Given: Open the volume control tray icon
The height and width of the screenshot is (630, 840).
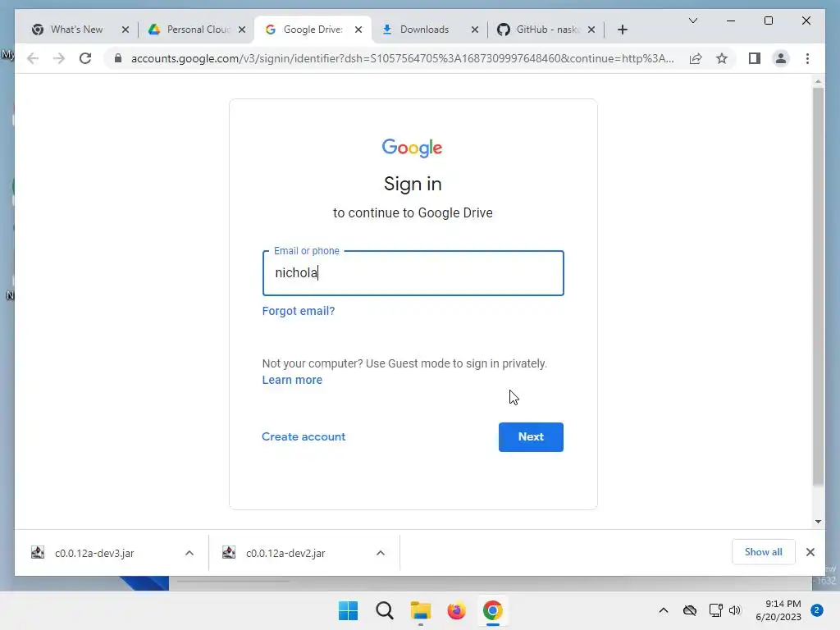Looking at the screenshot, I should coord(734,610).
